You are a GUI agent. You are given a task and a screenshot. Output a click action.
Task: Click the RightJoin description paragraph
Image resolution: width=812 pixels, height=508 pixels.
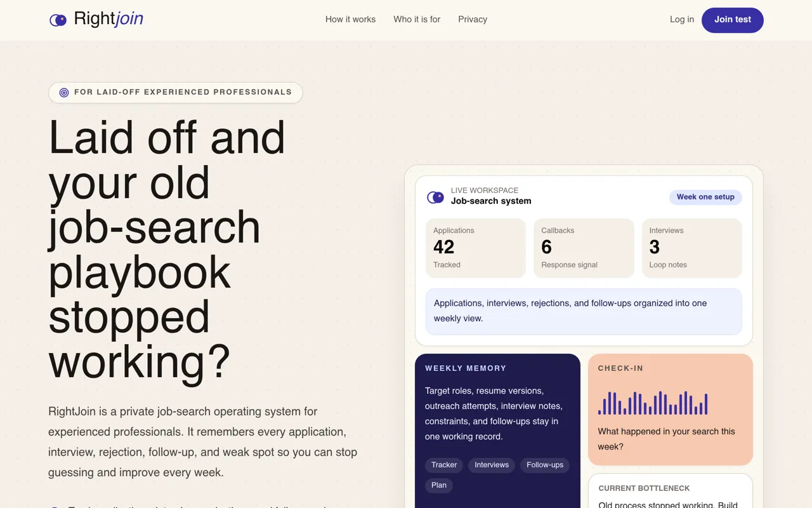point(203,442)
